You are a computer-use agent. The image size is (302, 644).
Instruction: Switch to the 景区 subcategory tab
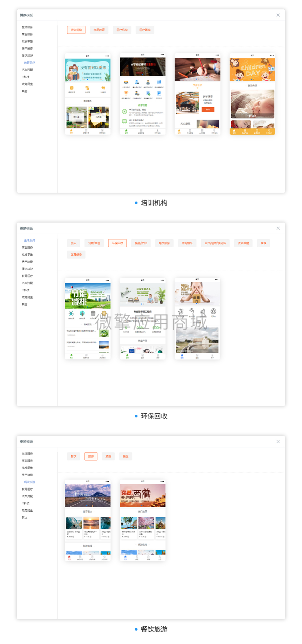click(125, 457)
